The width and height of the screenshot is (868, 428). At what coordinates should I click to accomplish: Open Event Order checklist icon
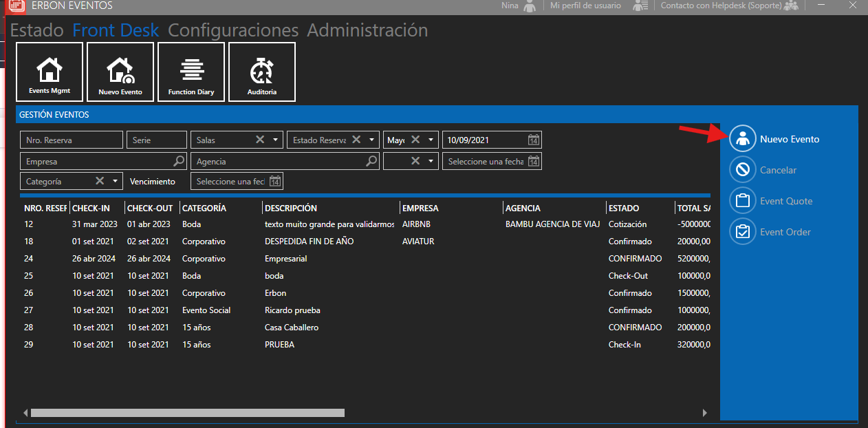(743, 232)
